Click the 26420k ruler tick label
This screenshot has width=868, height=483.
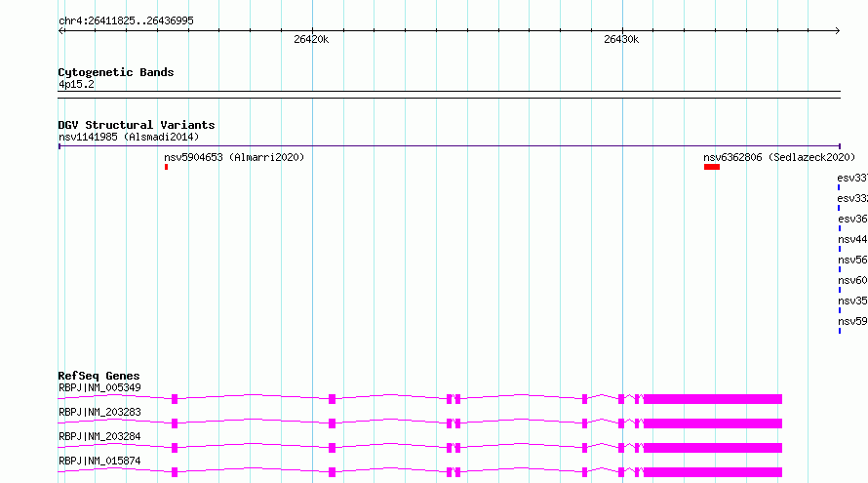click(x=311, y=39)
